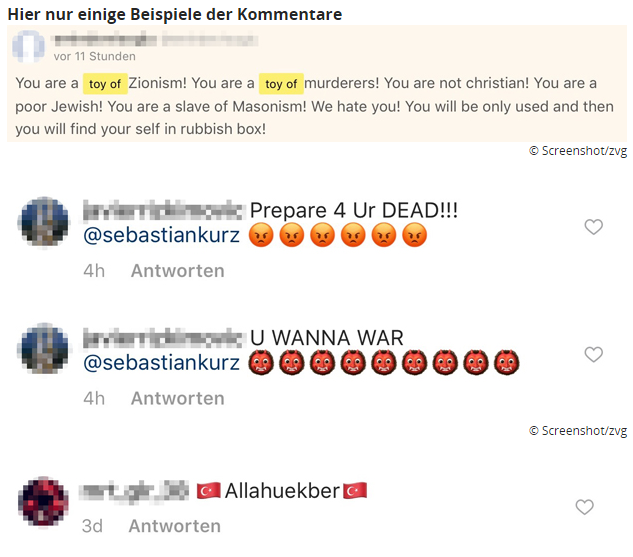This screenshot has height=557, width=633.
Task: Click blurred username above 'vor 11 Stunden'
Action: 156,40
